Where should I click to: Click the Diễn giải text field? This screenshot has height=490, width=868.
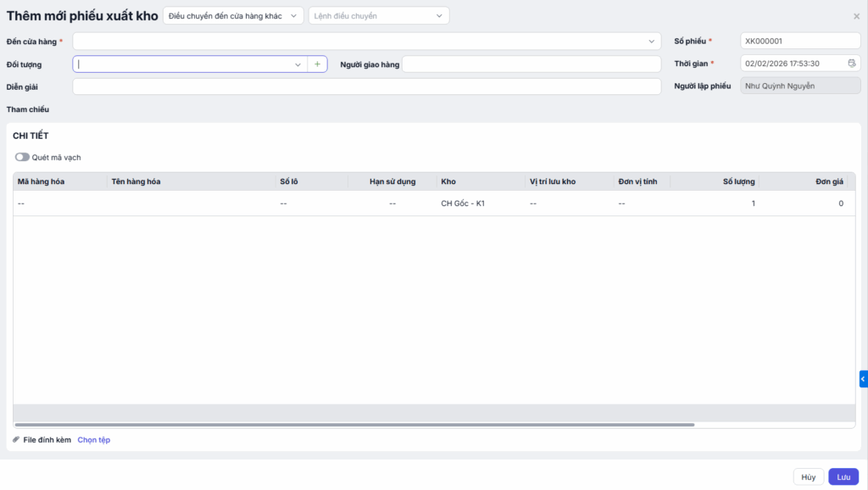[x=366, y=86]
